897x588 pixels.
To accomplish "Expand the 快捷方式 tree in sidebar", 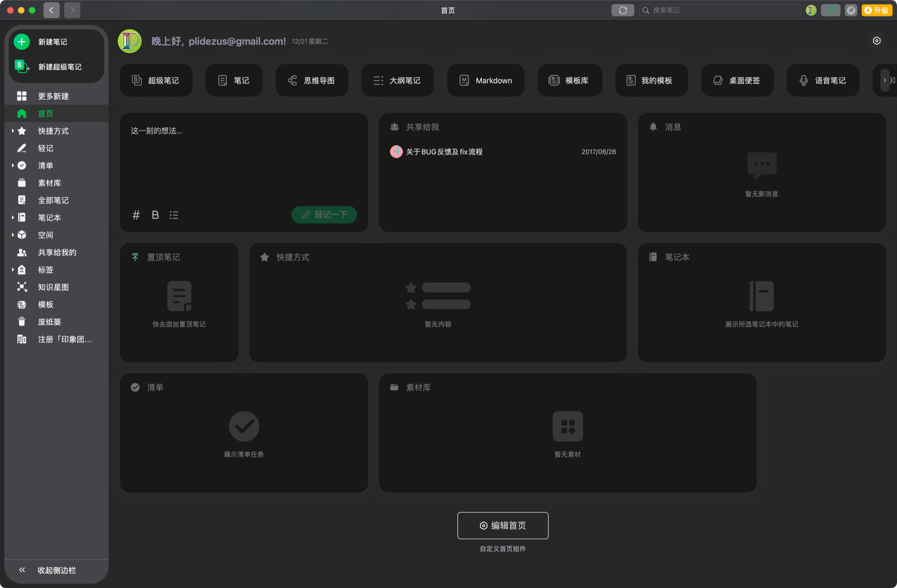I will coord(13,131).
